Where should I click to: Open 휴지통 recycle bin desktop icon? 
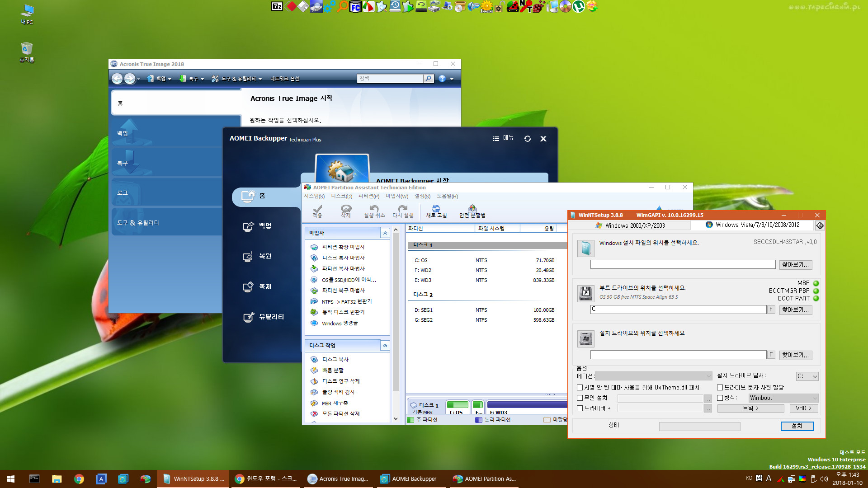(27, 52)
